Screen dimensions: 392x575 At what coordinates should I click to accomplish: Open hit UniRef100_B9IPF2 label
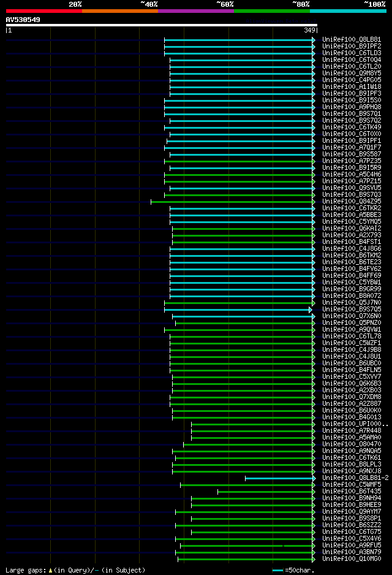click(x=352, y=46)
